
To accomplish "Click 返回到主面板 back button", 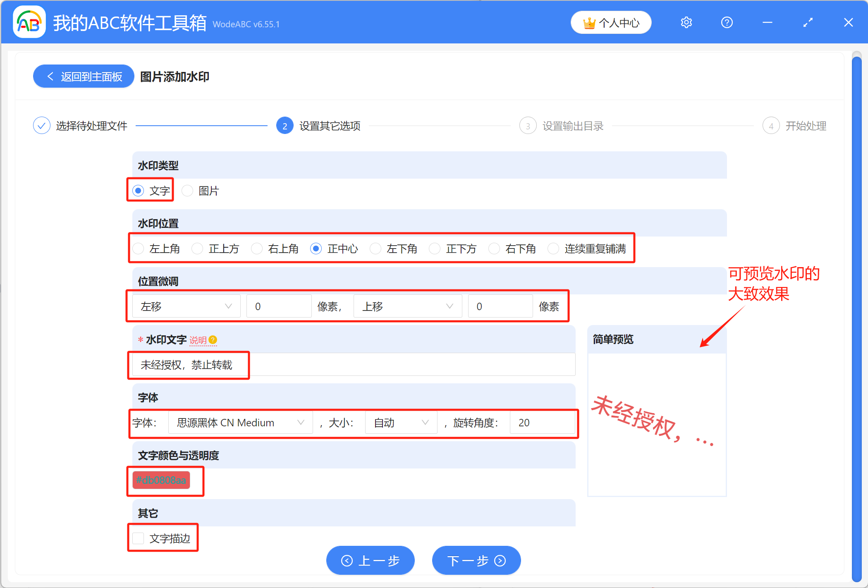I will pyautogui.click(x=84, y=76).
